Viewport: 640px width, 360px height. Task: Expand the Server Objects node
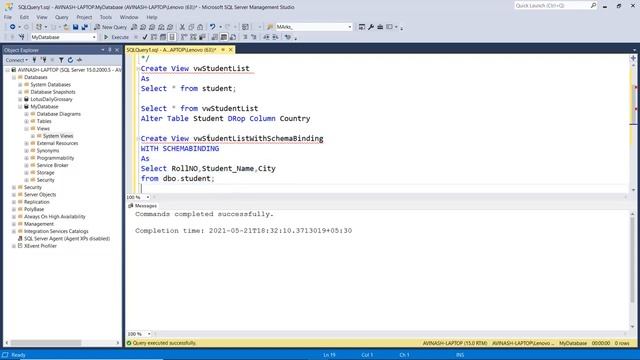click(x=14, y=195)
